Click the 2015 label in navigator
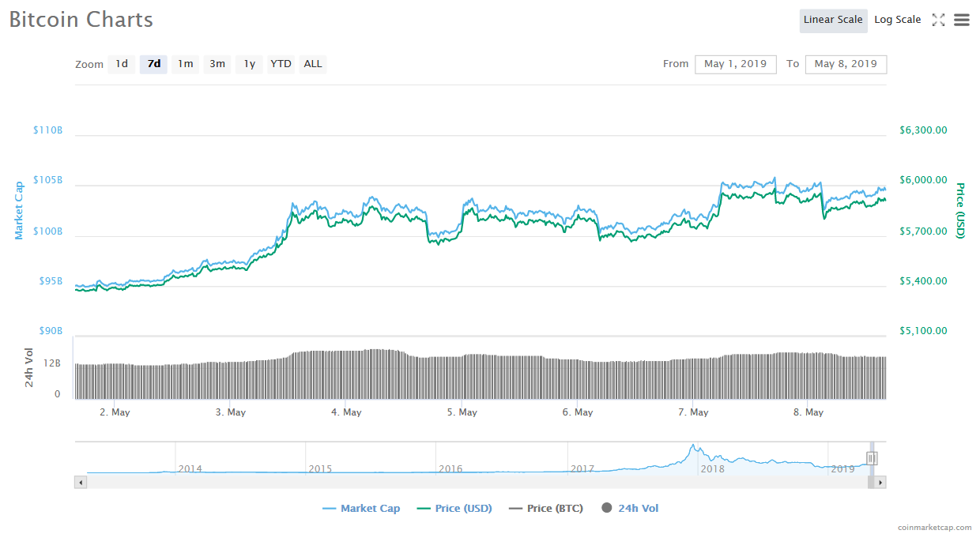This screenshot has height=534, width=980. pyautogui.click(x=320, y=468)
